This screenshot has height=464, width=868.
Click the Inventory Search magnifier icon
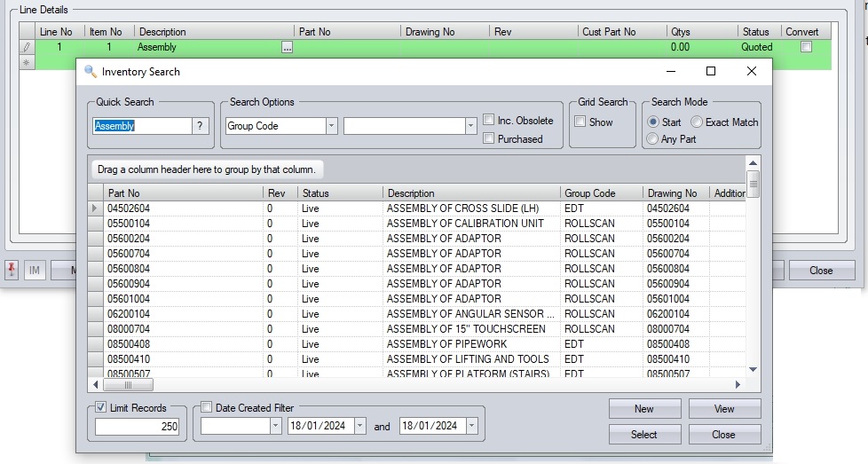point(91,72)
